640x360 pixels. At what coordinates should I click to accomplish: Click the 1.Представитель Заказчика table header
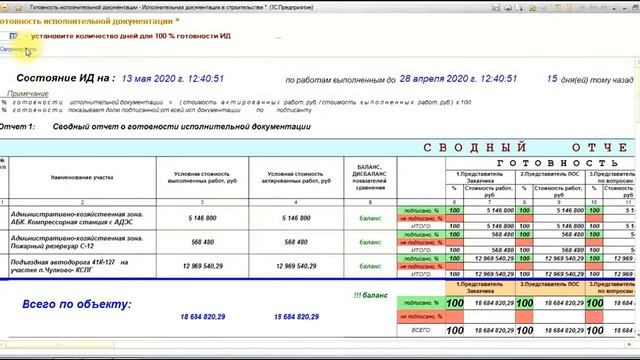pyautogui.click(x=480, y=177)
